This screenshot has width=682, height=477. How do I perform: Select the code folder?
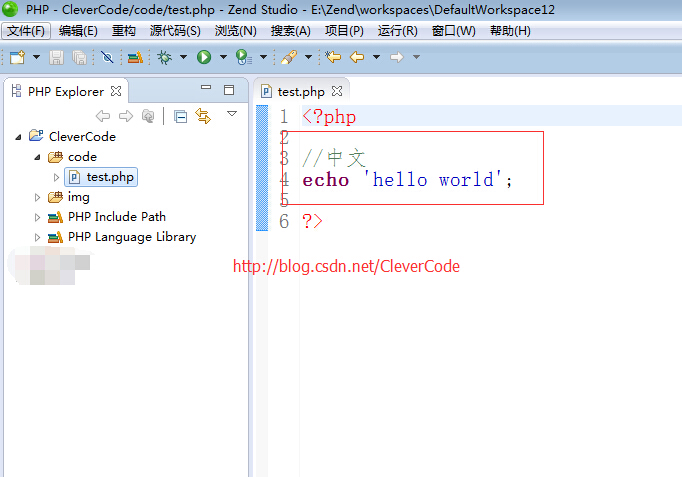82,157
